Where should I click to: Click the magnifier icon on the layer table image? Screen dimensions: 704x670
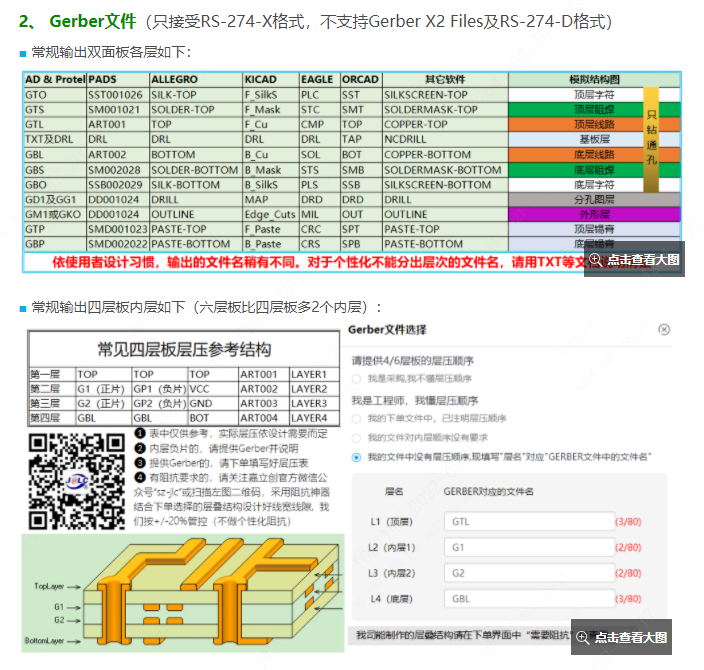point(596,259)
